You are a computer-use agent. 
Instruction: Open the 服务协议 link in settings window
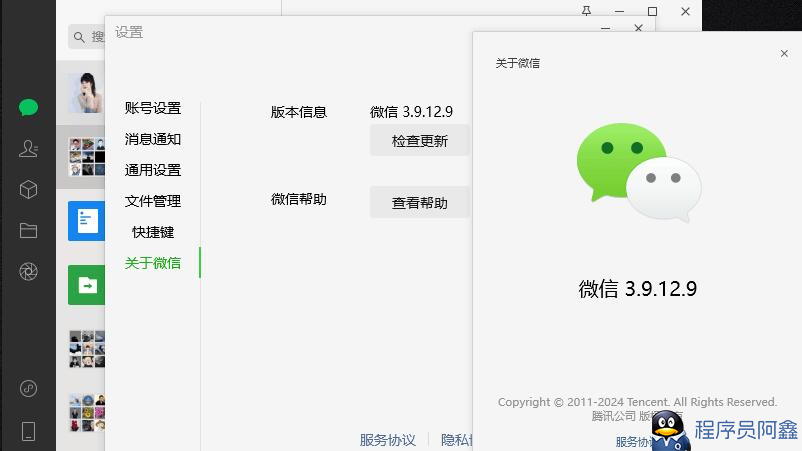[387, 440]
